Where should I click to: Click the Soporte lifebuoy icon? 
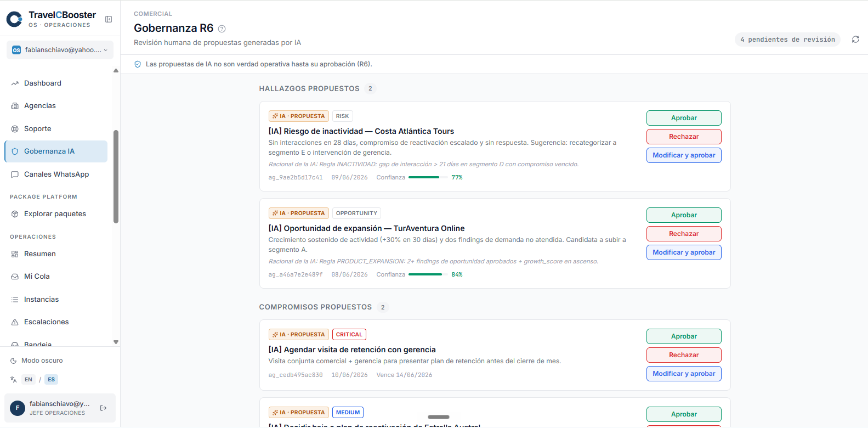tap(15, 129)
